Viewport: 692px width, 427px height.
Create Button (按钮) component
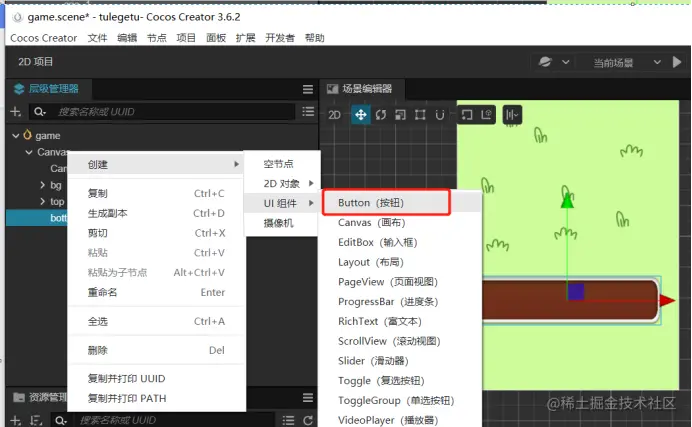pos(401,203)
